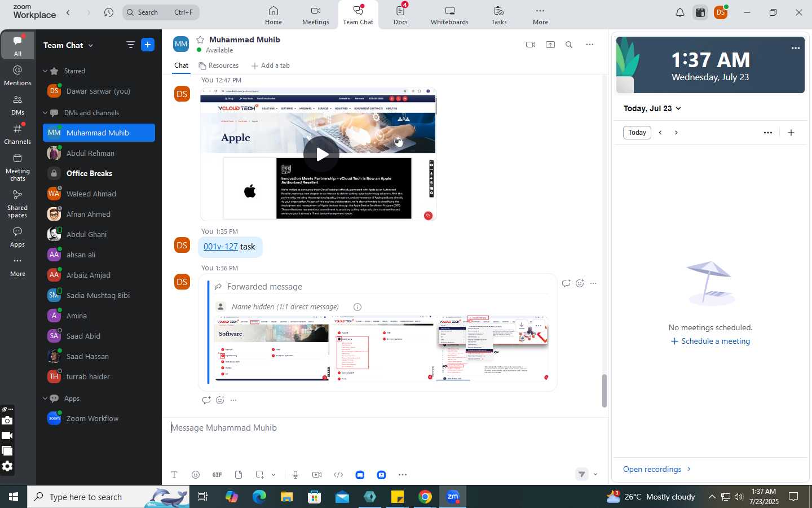
Task: Add a new calendar event with plus
Action: (791, 133)
